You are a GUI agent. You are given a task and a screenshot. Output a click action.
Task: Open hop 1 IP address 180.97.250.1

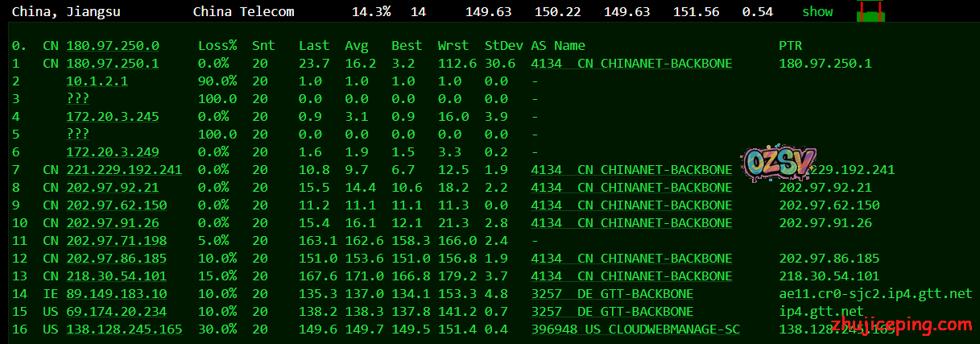[x=113, y=64]
